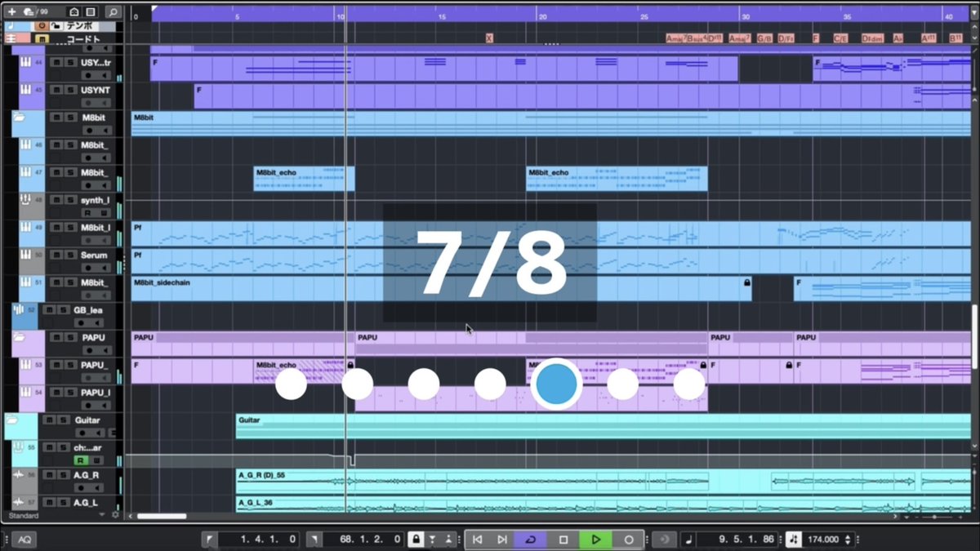
Task: Toggle the tempo track lock icon
Action: pyautogui.click(x=55, y=26)
